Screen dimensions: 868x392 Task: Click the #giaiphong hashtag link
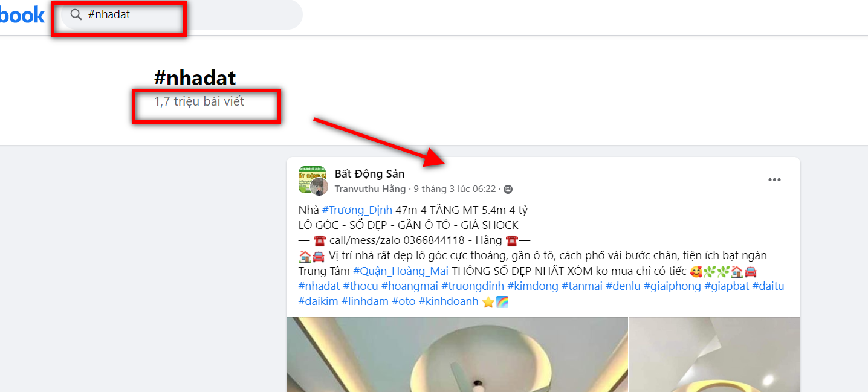click(672, 286)
